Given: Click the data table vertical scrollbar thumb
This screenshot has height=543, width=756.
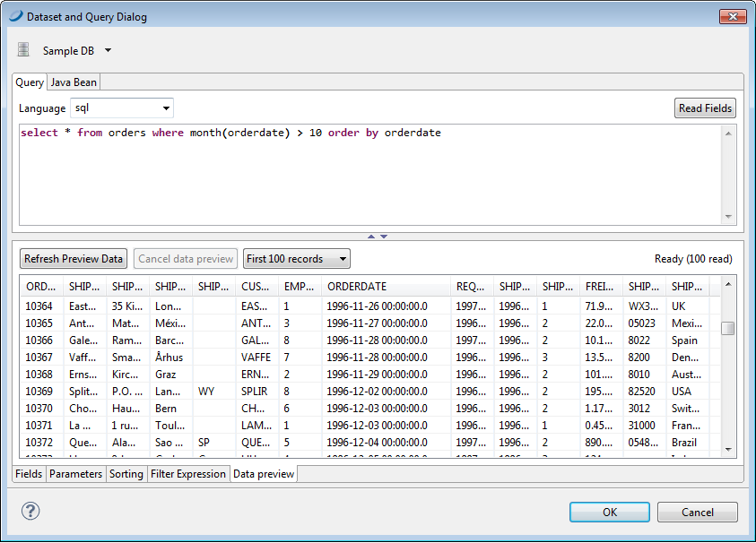Looking at the screenshot, I should pos(728,328).
